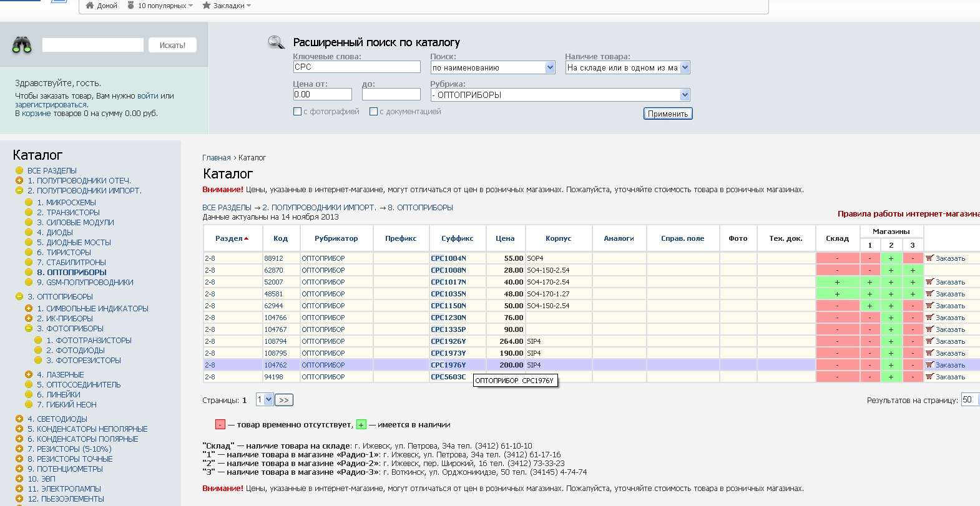The image size is (980, 506).
Task: Open the Закладки bookmarks menu
Action: coord(227,6)
